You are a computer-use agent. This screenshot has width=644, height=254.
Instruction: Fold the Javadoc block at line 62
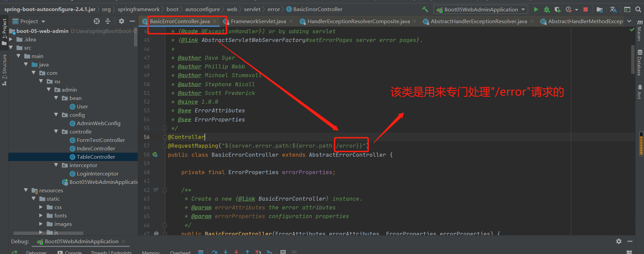165,190
